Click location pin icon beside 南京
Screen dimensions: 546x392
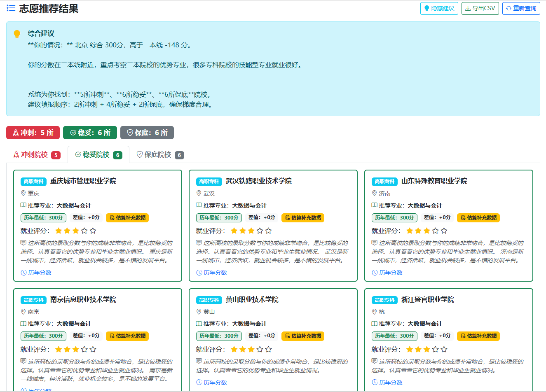click(23, 312)
